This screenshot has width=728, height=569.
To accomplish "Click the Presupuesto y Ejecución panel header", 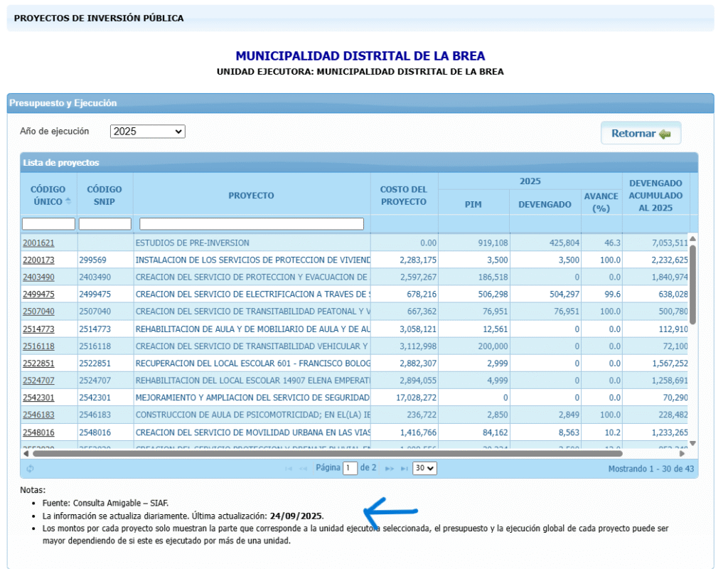I will (360, 103).
